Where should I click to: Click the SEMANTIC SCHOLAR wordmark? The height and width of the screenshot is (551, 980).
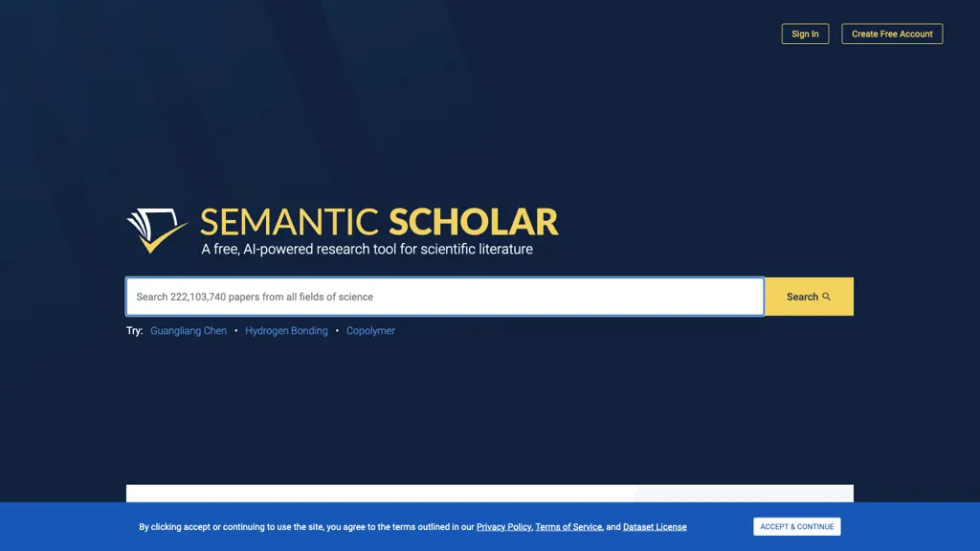pyautogui.click(x=377, y=222)
